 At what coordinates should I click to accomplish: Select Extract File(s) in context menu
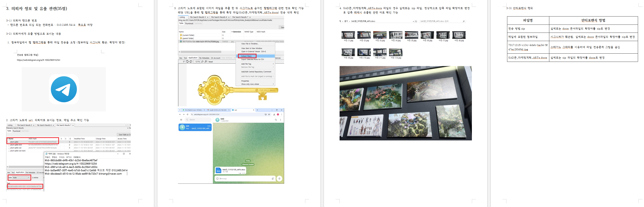coord(246,56)
